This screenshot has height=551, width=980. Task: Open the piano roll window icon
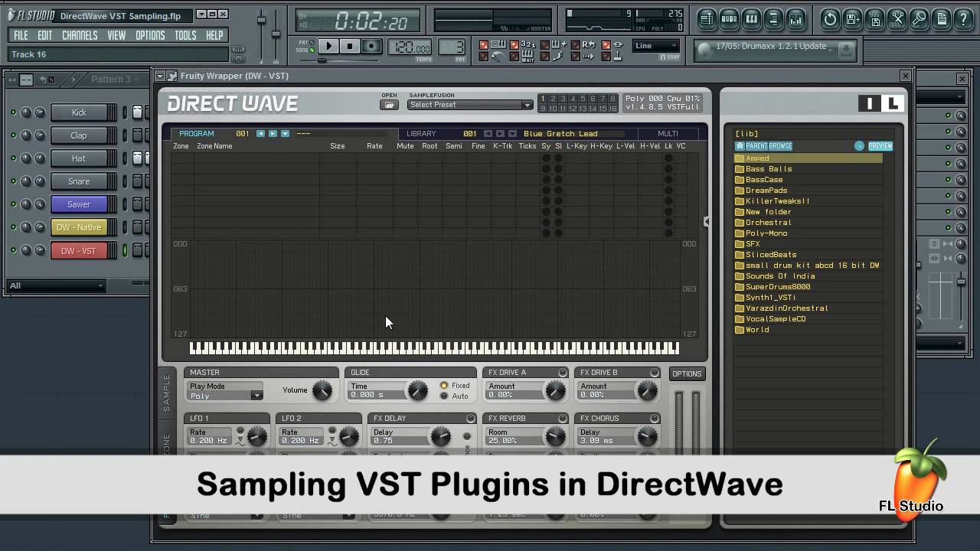click(751, 19)
